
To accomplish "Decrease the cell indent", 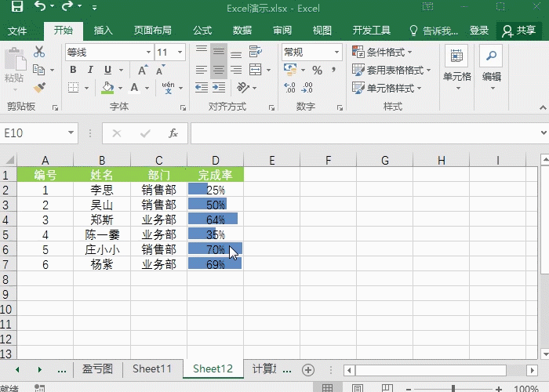I will pos(202,88).
